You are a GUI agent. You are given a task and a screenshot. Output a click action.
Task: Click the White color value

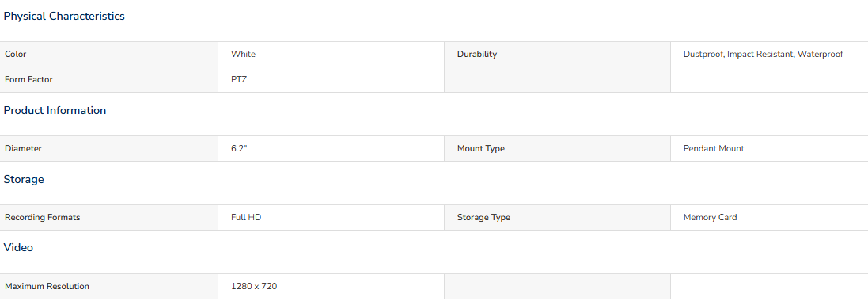tap(243, 55)
